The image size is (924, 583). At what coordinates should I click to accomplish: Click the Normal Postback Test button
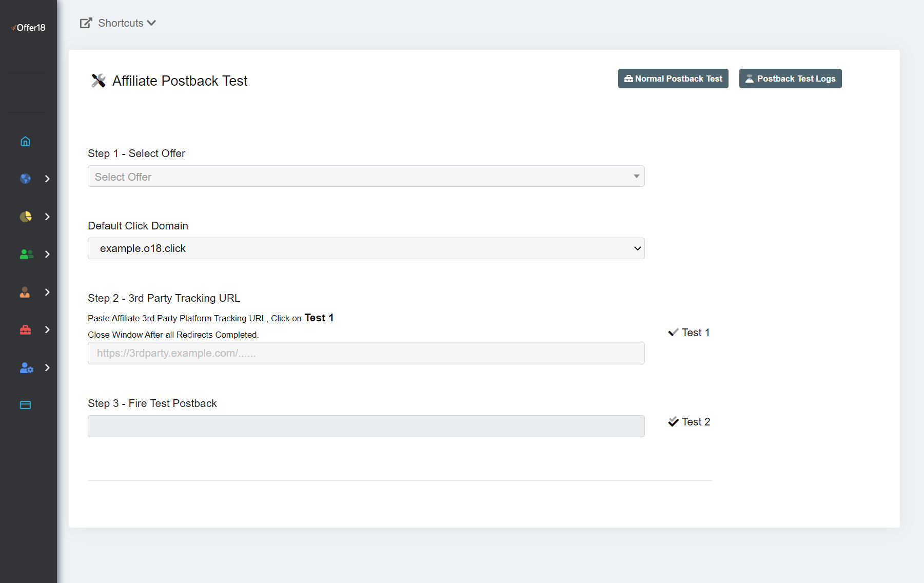[x=673, y=79]
